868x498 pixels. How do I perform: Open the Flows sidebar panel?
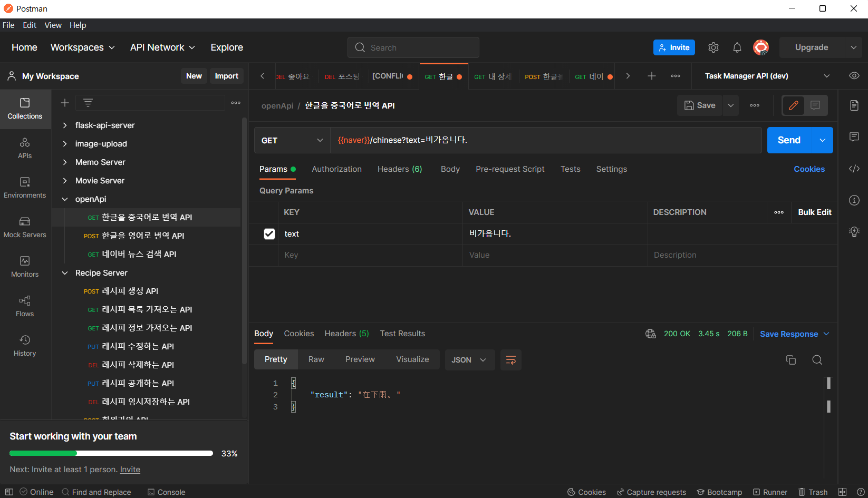click(25, 306)
